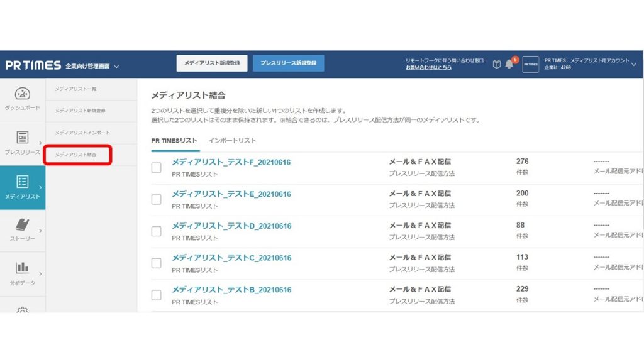Open the settings gear at the sidebar bottom
The width and height of the screenshot is (644, 362).
22,309
